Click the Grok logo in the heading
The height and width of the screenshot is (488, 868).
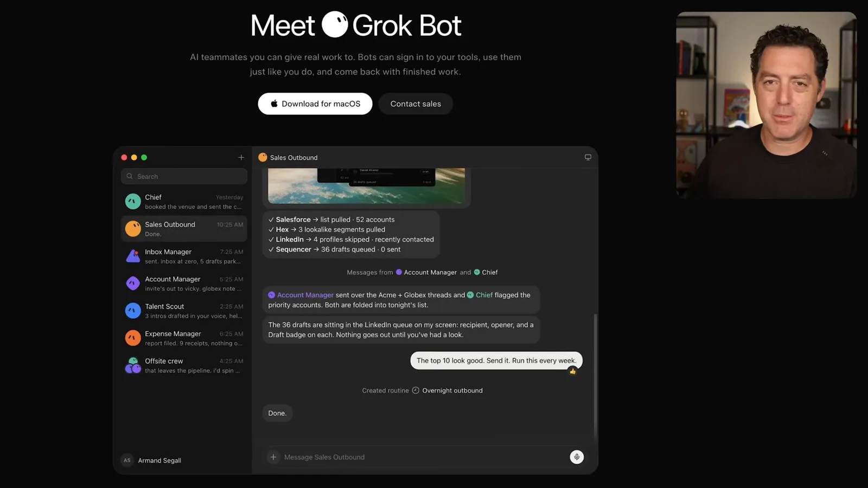click(x=335, y=24)
